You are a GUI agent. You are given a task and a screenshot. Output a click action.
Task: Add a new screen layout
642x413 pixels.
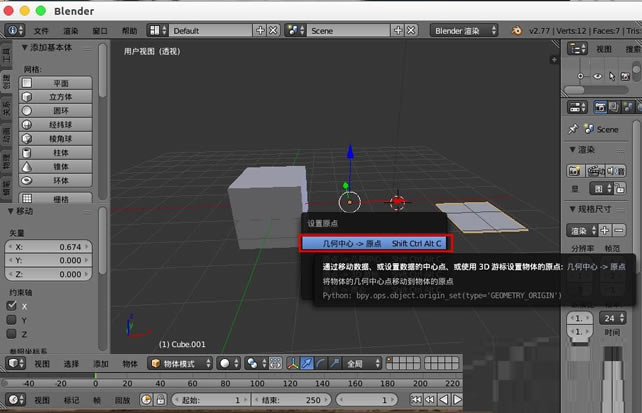click(x=260, y=30)
